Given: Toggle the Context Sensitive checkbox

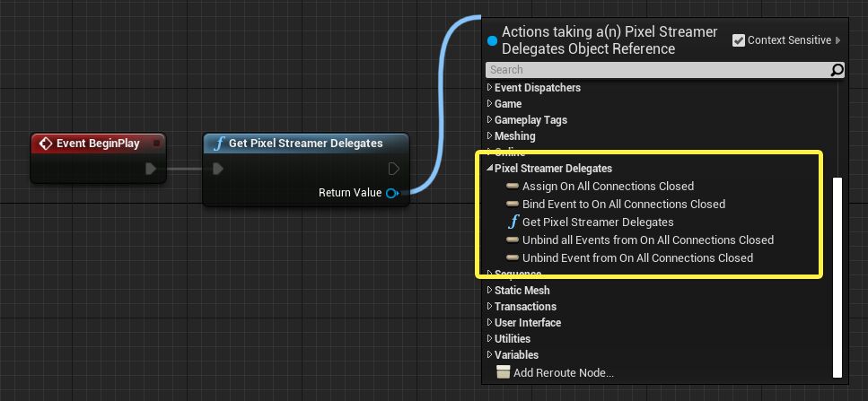Looking at the screenshot, I should tap(739, 40).
